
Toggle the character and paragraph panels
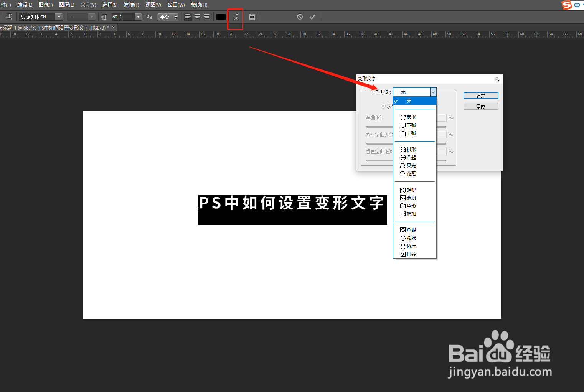(x=252, y=17)
